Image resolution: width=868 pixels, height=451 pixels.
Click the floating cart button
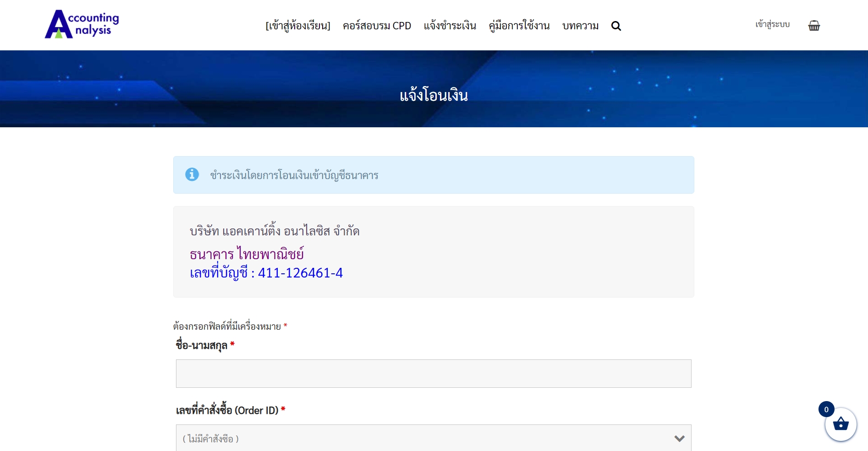pos(841,424)
